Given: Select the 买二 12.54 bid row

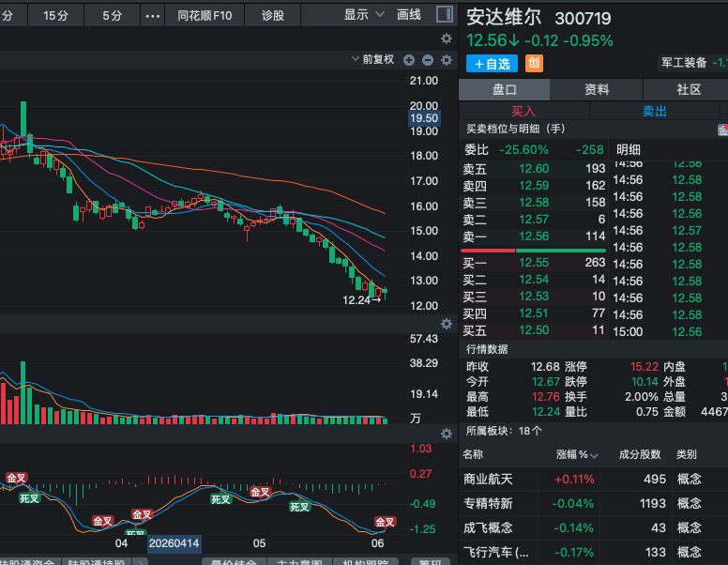Looking at the screenshot, I should [x=534, y=280].
